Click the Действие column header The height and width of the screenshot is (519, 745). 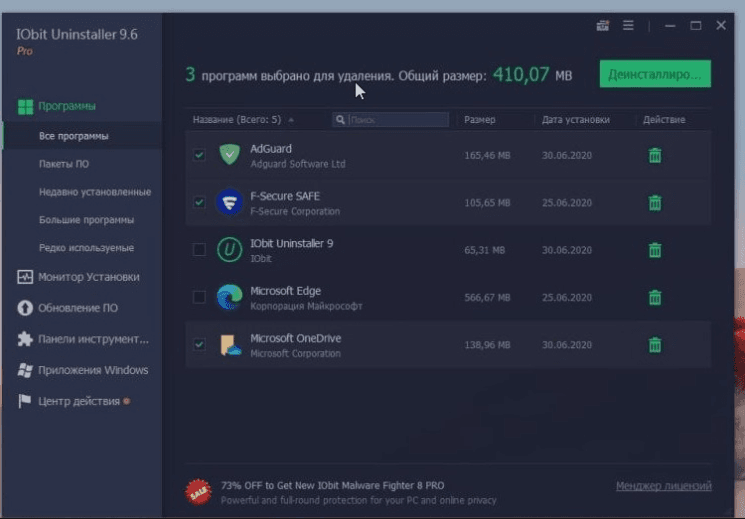[664, 120]
